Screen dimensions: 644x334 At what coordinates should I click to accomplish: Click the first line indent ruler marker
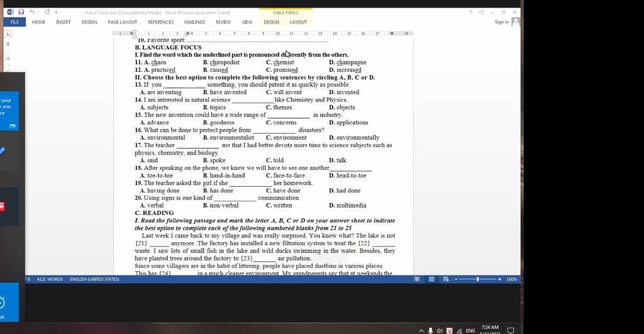[135, 32]
